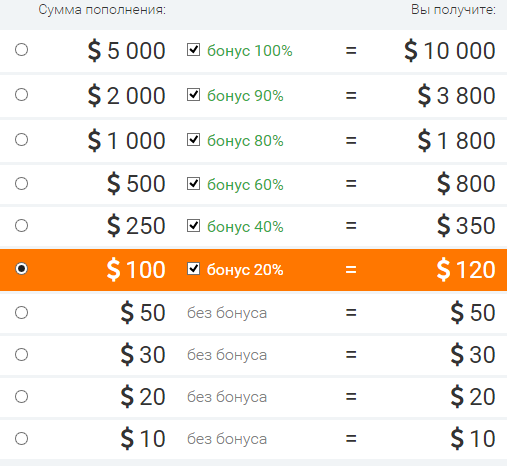Click the '$ 250' deposit amount
Viewport: 507px width, 466px height.
point(136,226)
